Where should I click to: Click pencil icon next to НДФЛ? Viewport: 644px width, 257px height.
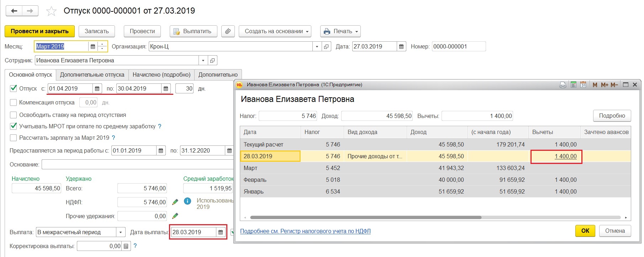pos(175,202)
